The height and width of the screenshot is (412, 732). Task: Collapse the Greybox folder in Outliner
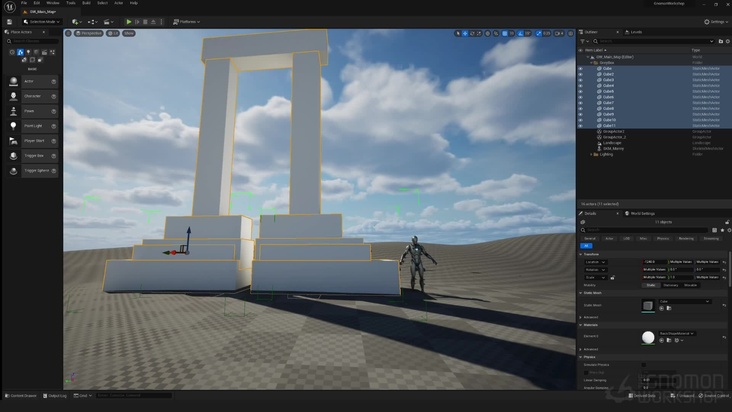(x=591, y=63)
